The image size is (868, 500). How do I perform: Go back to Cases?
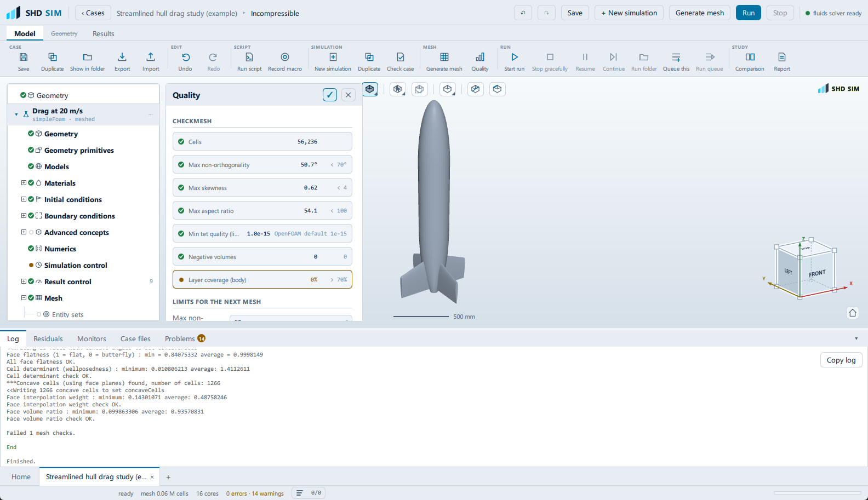[93, 13]
